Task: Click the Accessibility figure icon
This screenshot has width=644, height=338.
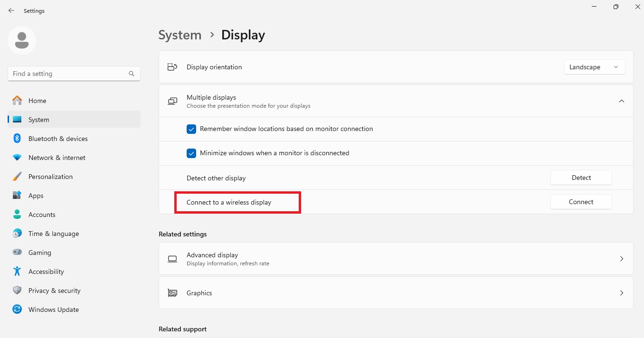Action: 17,272
